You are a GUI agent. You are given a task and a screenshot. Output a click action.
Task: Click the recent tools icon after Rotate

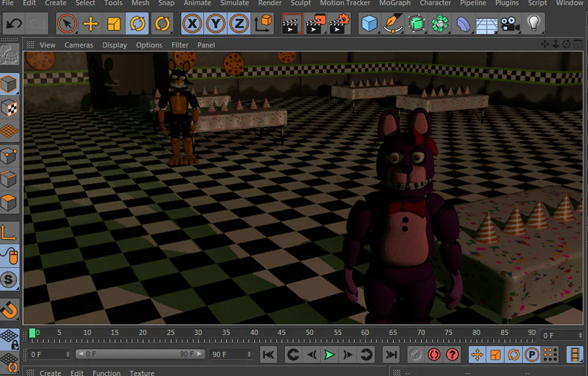pos(162,23)
